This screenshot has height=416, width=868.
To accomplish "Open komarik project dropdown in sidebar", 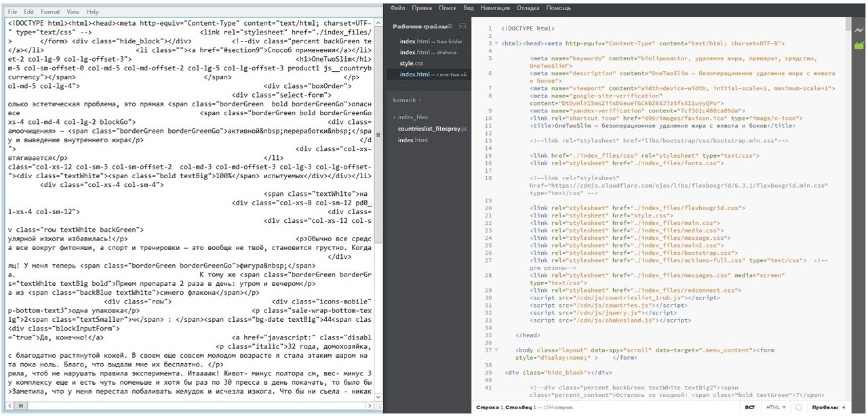I will click(408, 100).
